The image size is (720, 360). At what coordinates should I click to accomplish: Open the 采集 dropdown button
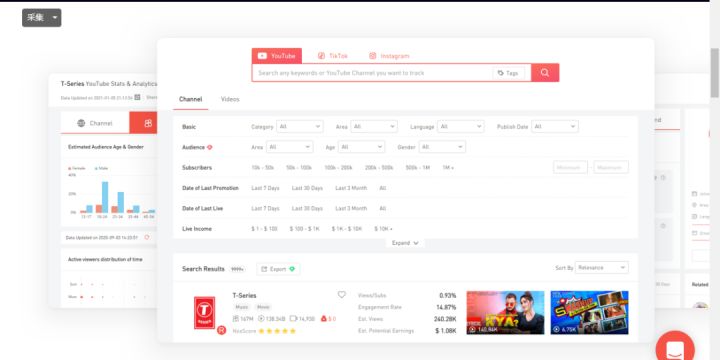click(x=41, y=18)
